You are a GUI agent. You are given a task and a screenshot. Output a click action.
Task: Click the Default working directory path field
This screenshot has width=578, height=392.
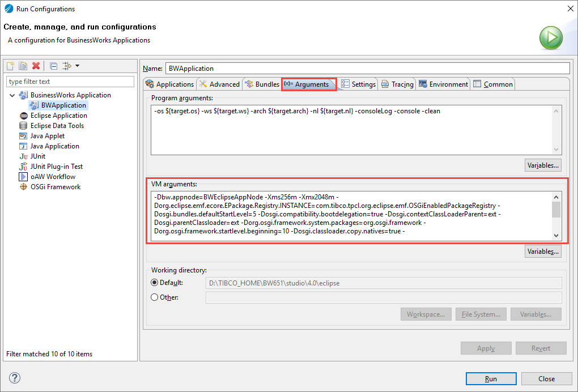pos(384,283)
